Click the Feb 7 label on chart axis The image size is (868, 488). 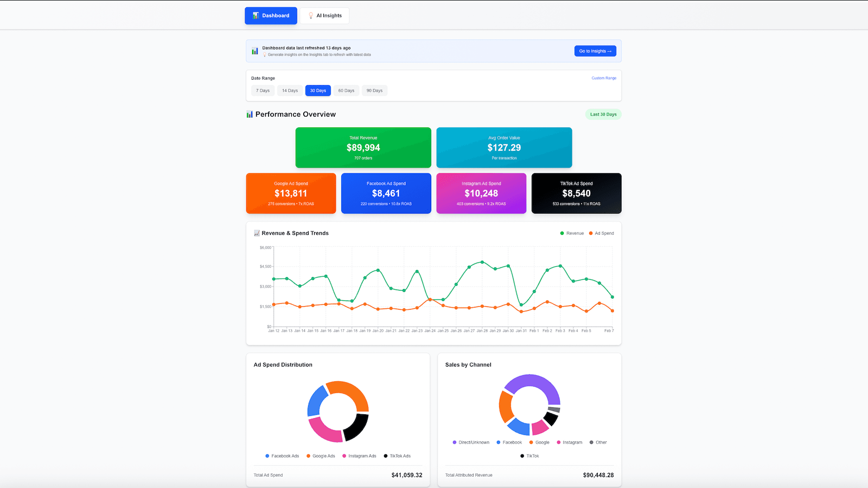(x=609, y=331)
